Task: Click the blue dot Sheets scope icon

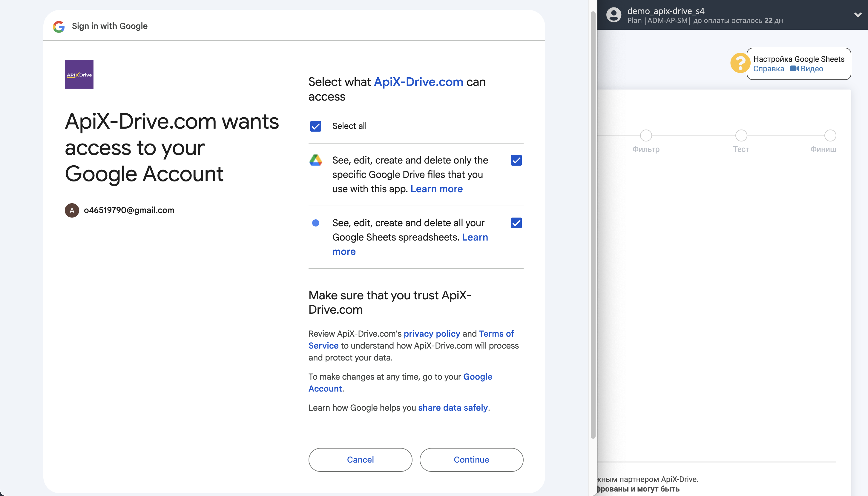Action: [x=316, y=223]
